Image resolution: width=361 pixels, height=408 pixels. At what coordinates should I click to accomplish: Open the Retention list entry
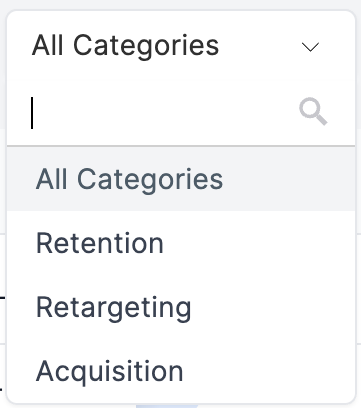point(181,243)
